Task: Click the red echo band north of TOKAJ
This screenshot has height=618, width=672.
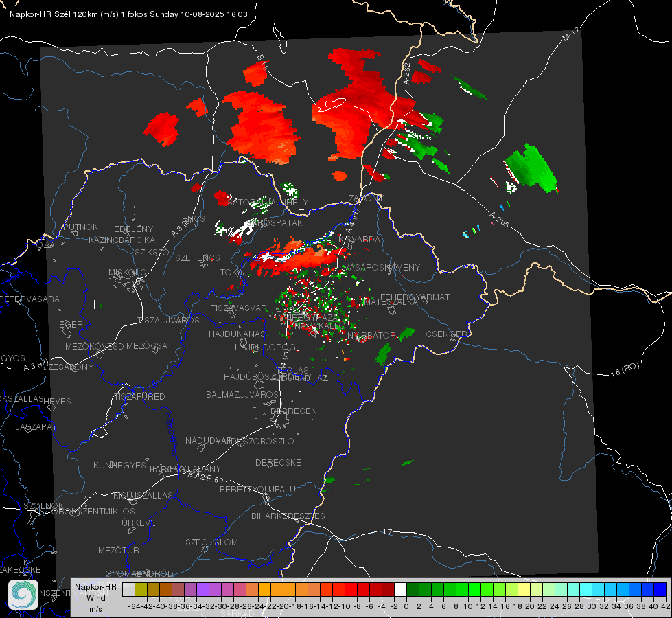Action: tap(296, 257)
